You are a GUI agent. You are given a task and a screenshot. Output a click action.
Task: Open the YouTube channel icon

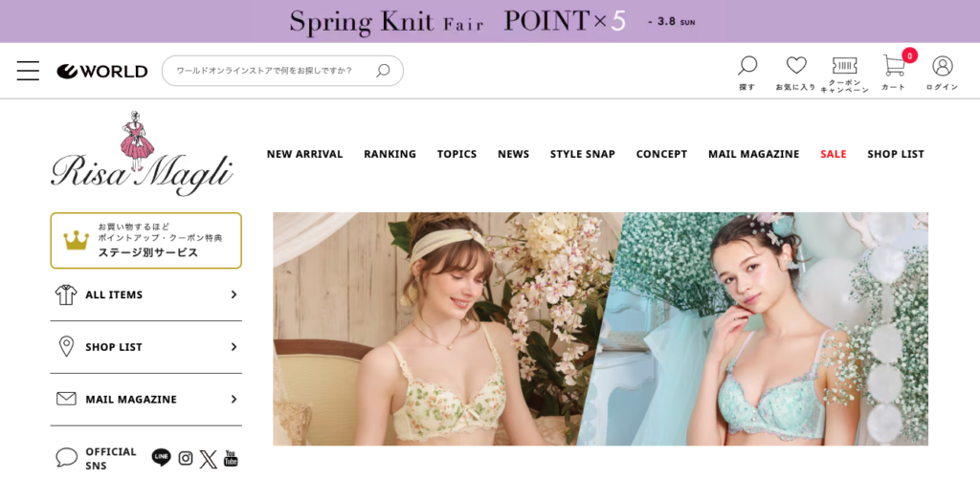point(231,459)
